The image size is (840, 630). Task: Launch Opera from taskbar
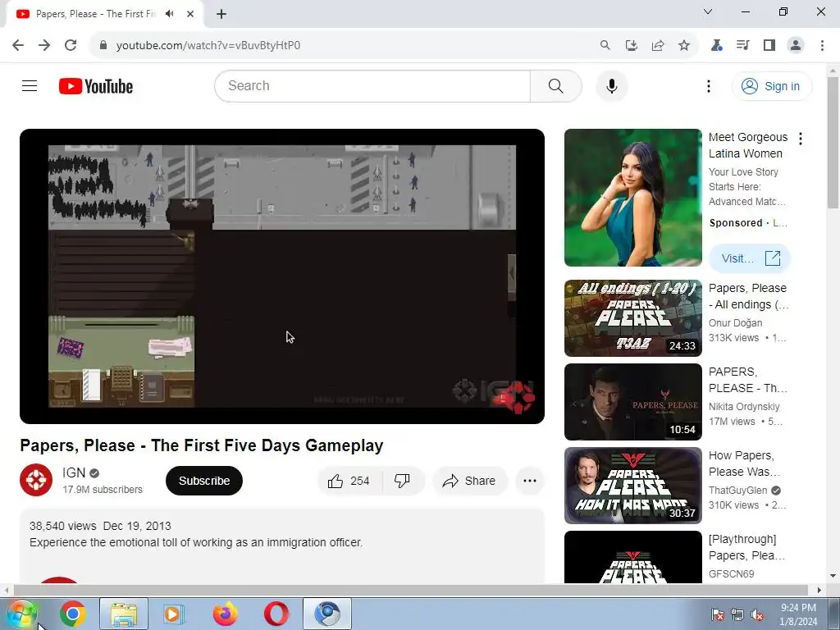tap(276, 614)
